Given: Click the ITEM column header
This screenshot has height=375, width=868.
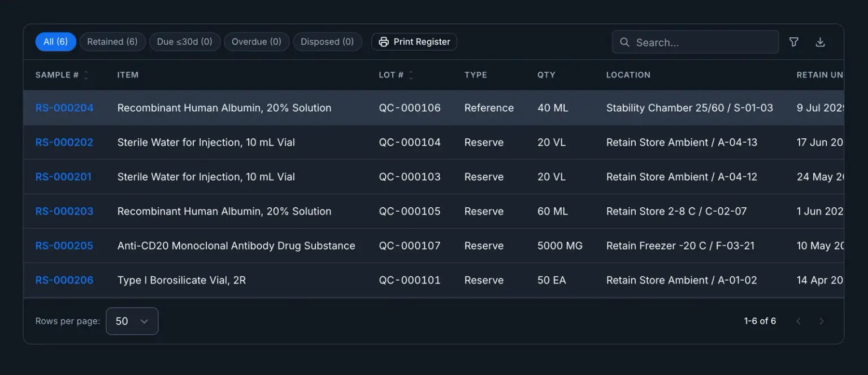Looking at the screenshot, I should (x=128, y=75).
